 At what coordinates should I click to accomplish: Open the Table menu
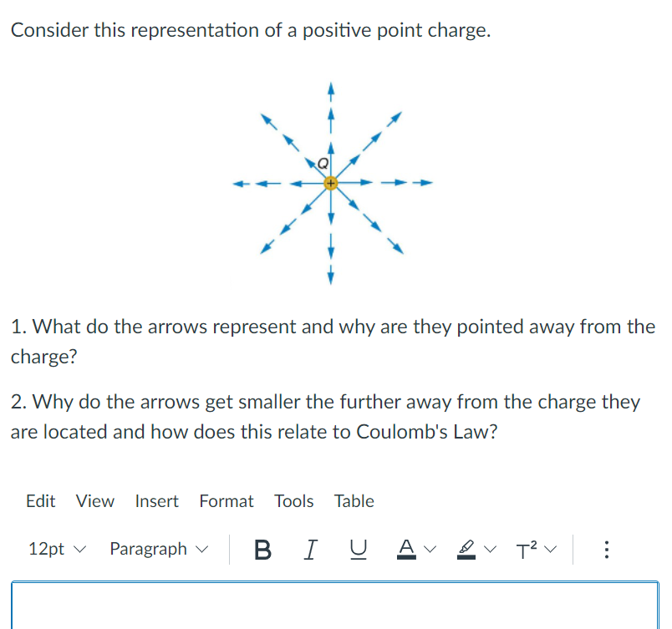click(354, 501)
